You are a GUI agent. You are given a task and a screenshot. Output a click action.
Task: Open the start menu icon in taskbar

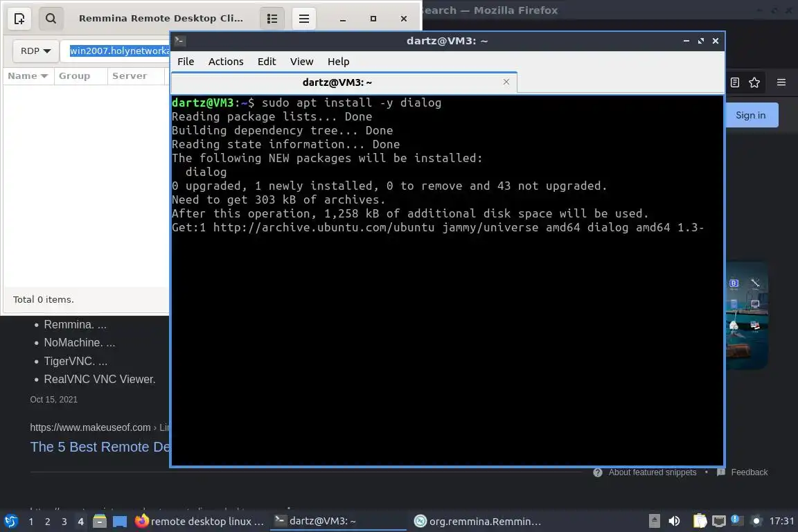pos(11,522)
